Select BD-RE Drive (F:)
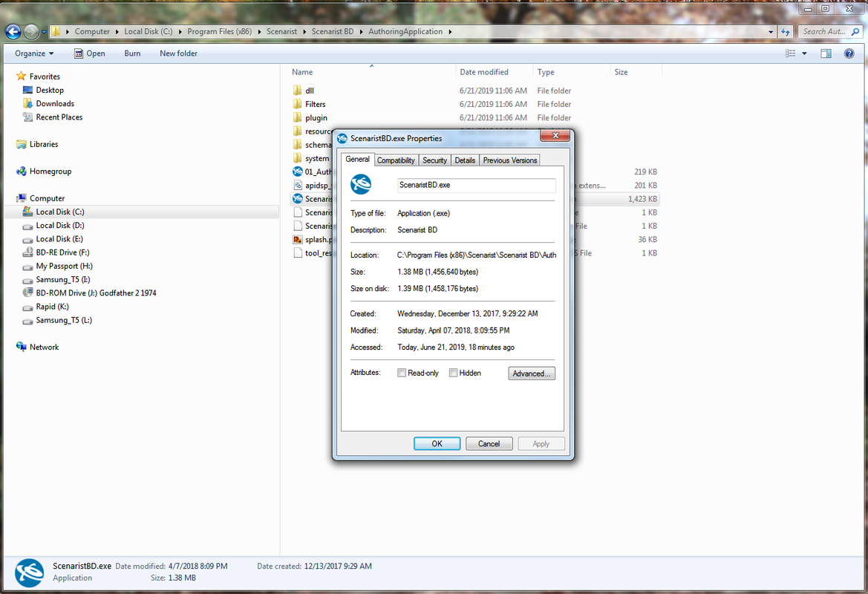The image size is (868, 594). pos(56,252)
